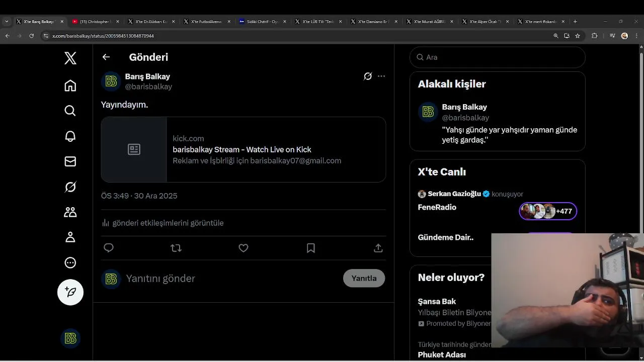Switch to X'te LÜE TV tab

(317, 22)
